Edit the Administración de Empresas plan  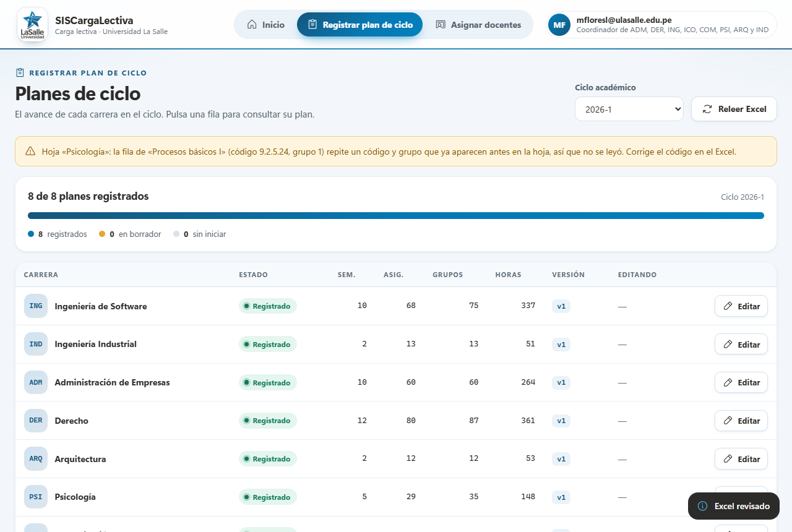click(x=741, y=382)
